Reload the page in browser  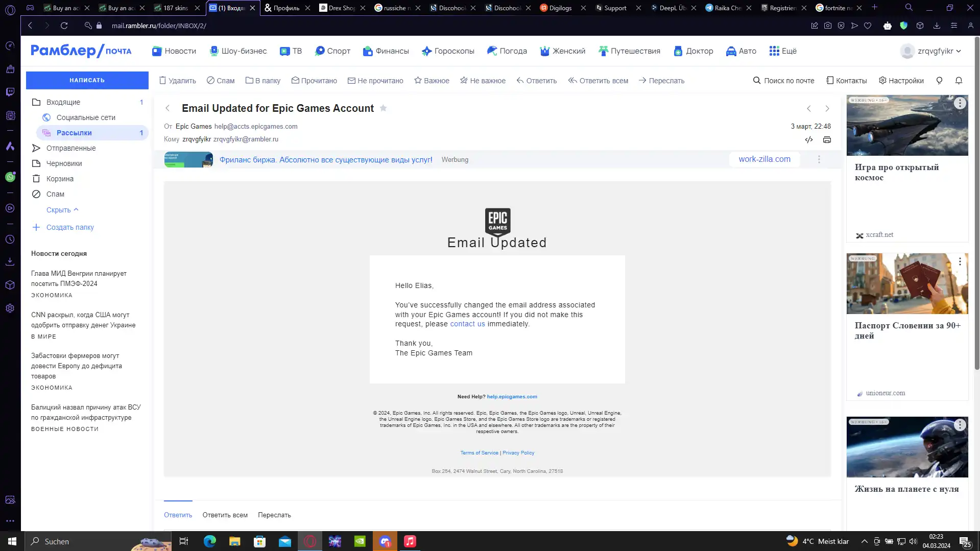coord(64,26)
